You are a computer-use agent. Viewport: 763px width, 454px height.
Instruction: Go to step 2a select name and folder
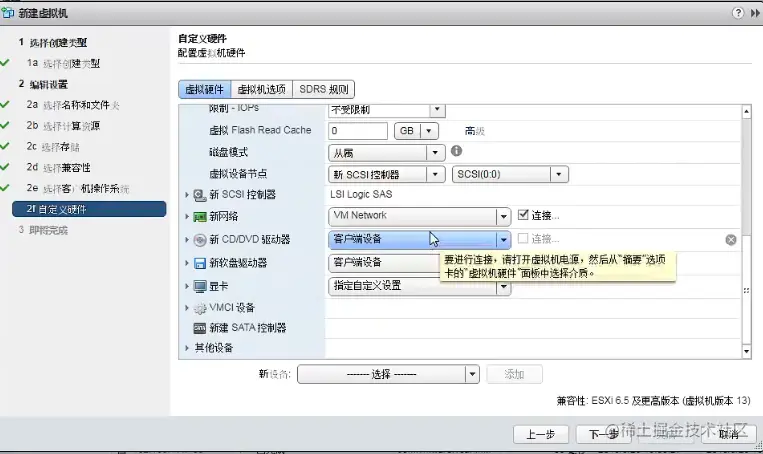tap(73, 105)
